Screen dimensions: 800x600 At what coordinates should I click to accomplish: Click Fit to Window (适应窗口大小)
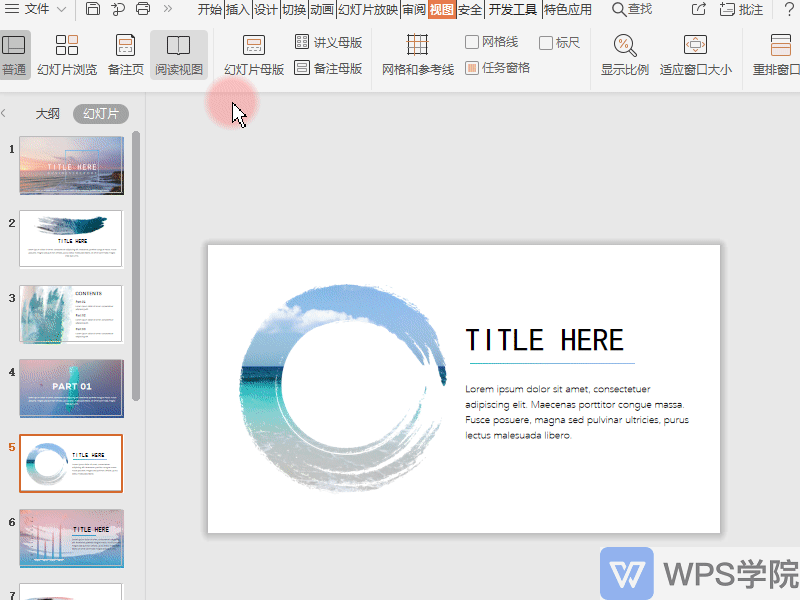click(x=695, y=55)
